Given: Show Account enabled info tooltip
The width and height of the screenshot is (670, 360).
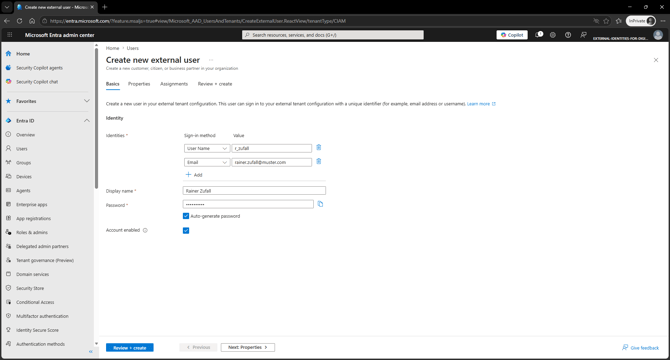Looking at the screenshot, I should [145, 230].
